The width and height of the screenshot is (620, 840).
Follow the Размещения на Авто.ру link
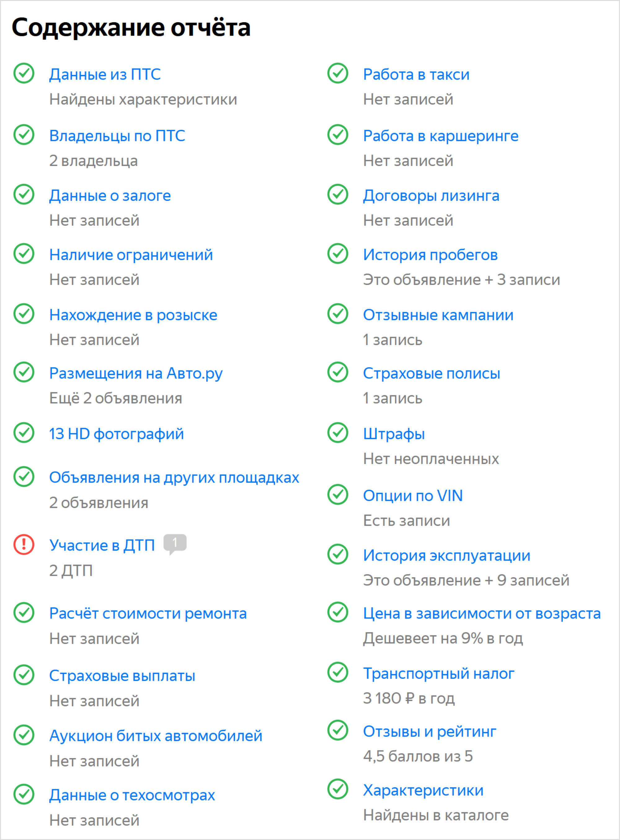point(136,374)
